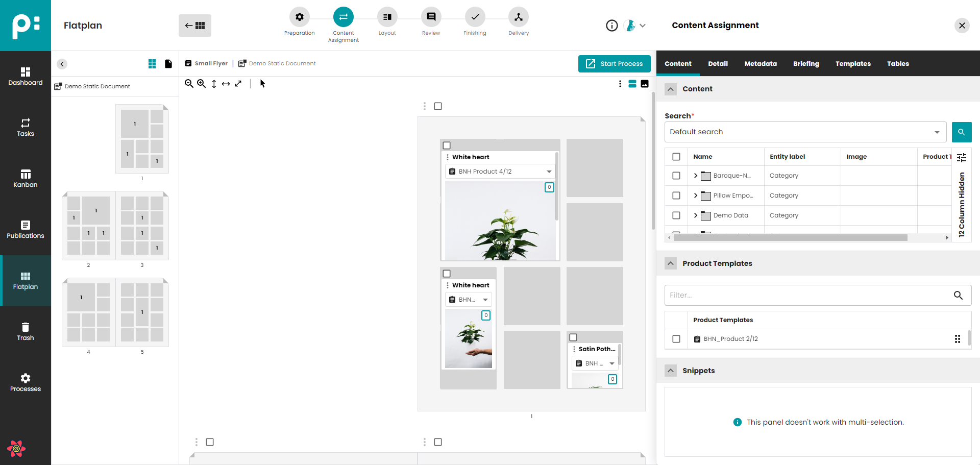Open the Briefing tab
Image resolution: width=980 pixels, height=465 pixels.
pos(806,64)
